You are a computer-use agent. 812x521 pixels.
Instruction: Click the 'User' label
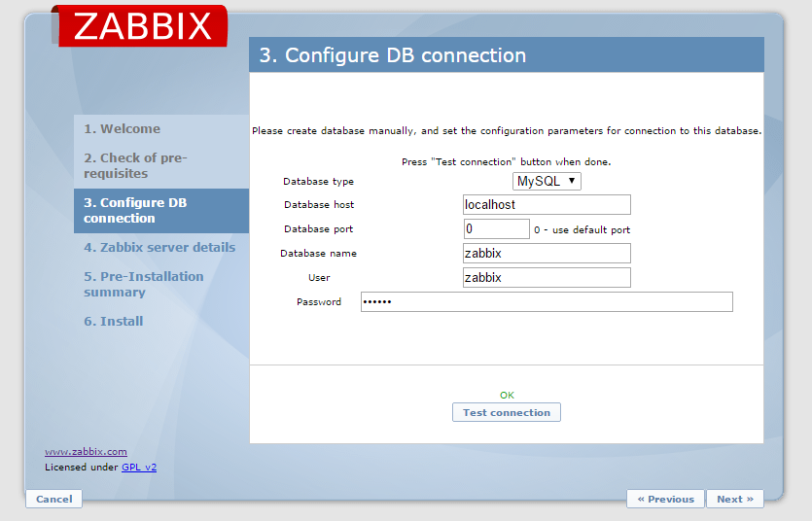pos(319,277)
